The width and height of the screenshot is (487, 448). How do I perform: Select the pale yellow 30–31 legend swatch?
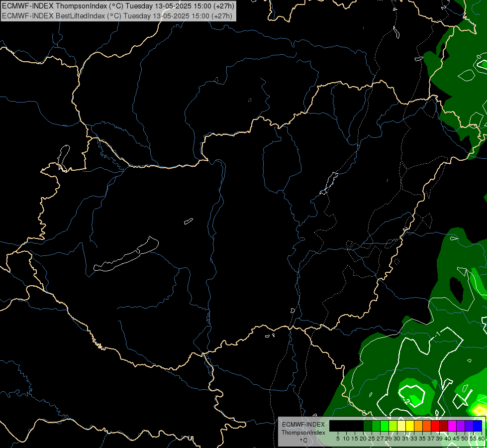401,426
